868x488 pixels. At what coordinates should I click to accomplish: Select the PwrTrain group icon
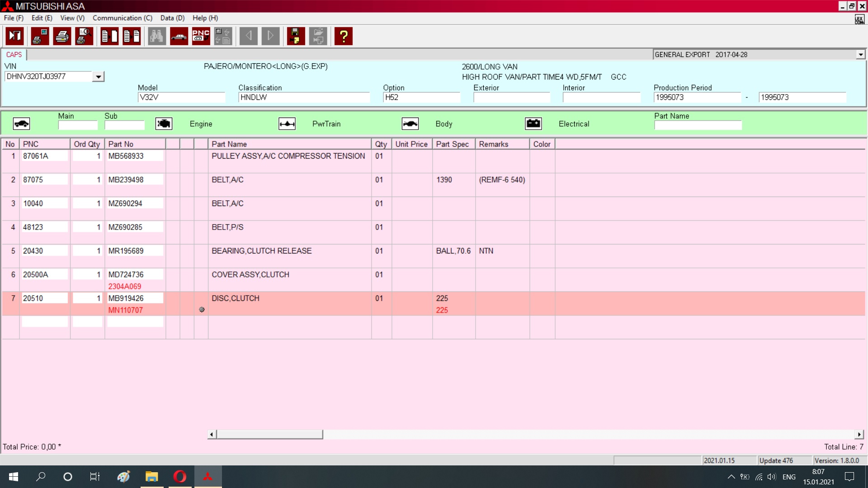[287, 124]
